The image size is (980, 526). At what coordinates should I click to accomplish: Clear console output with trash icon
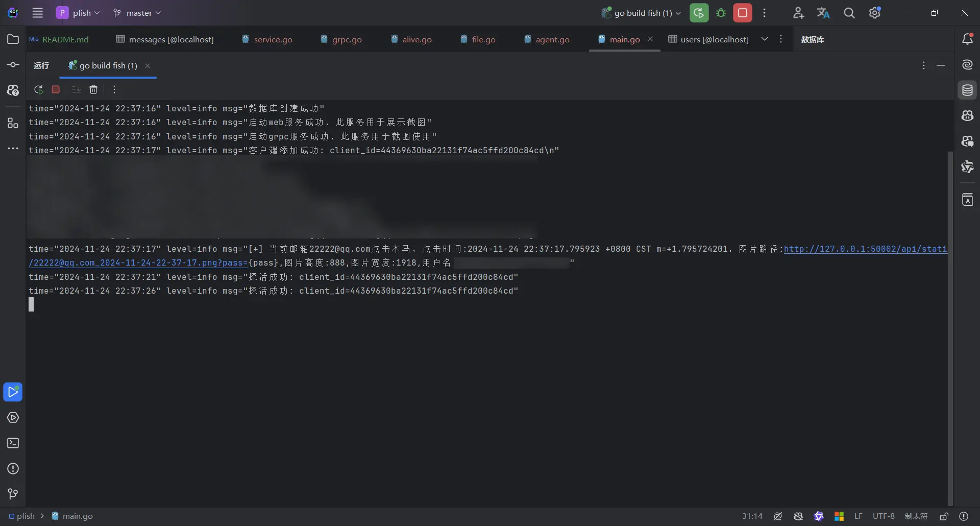(x=93, y=90)
